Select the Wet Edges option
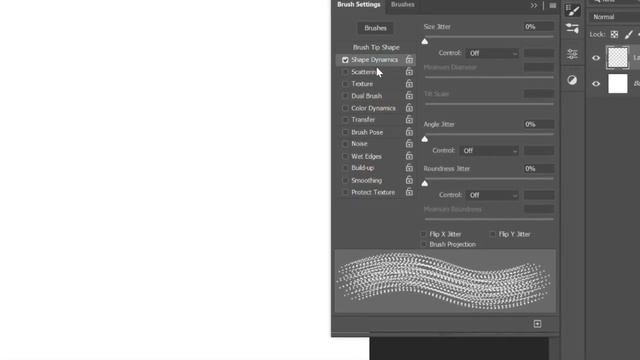Screen dimensions: 640x360 (366, 156)
